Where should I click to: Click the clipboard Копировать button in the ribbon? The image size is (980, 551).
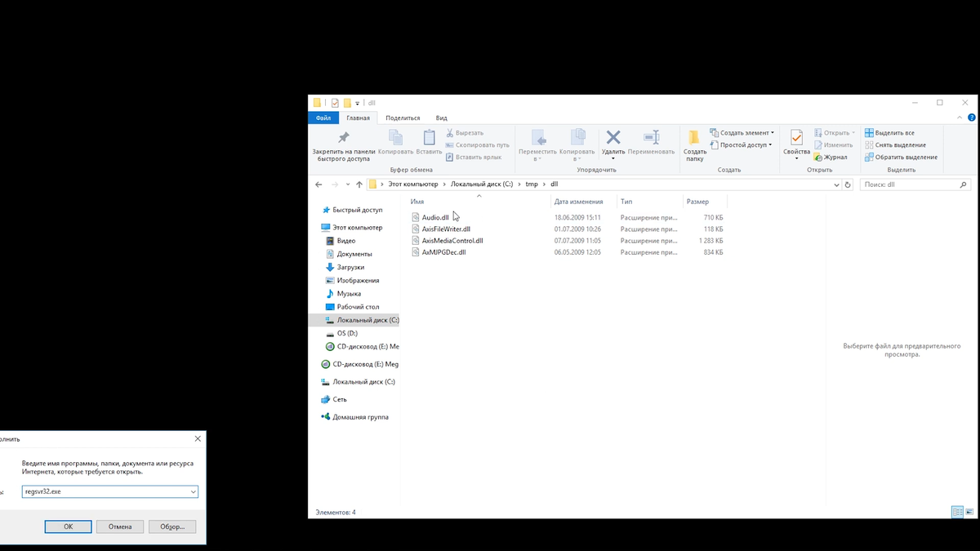pyautogui.click(x=395, y=143)
